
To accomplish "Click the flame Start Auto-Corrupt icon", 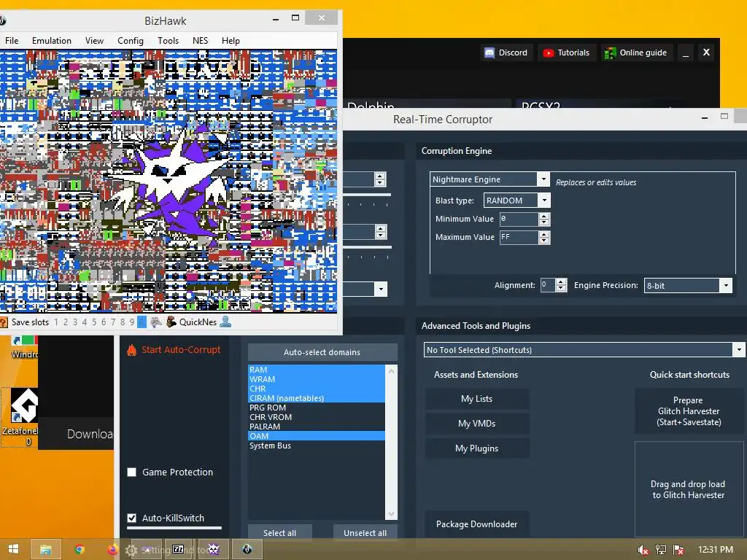I will (x=131, y=350).
